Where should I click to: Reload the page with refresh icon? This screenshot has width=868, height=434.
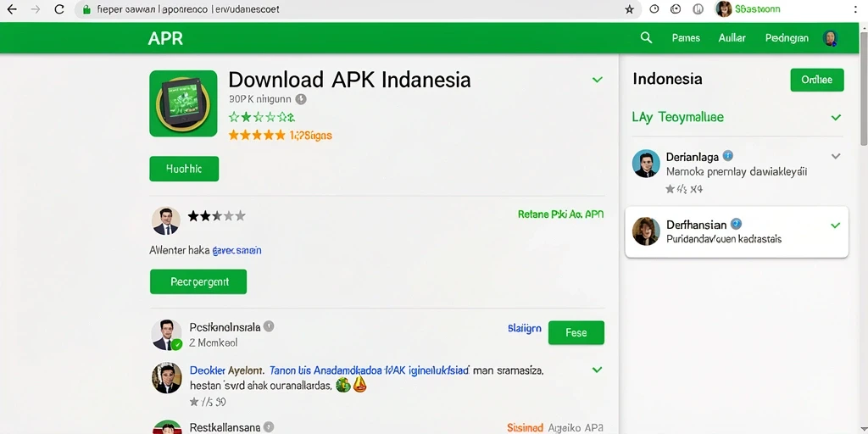[59, 9]
